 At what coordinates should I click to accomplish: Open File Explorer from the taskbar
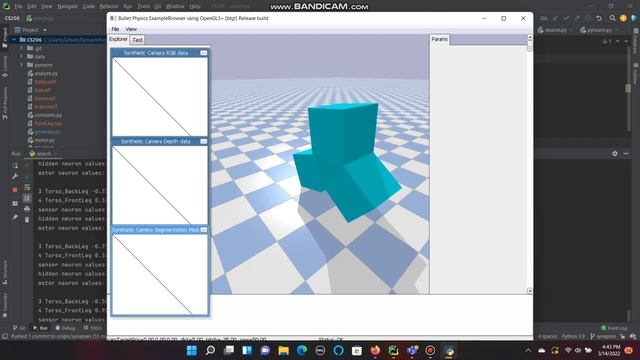[x=283, y=350]
